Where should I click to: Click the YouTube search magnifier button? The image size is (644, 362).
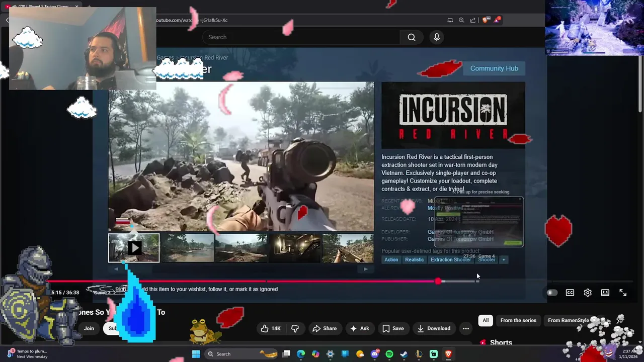coord(412,37)
